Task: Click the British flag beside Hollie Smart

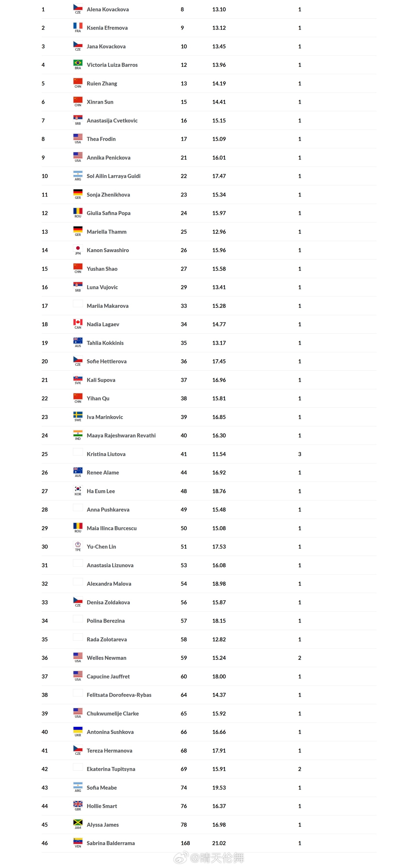Action: [x=78, y=804]
